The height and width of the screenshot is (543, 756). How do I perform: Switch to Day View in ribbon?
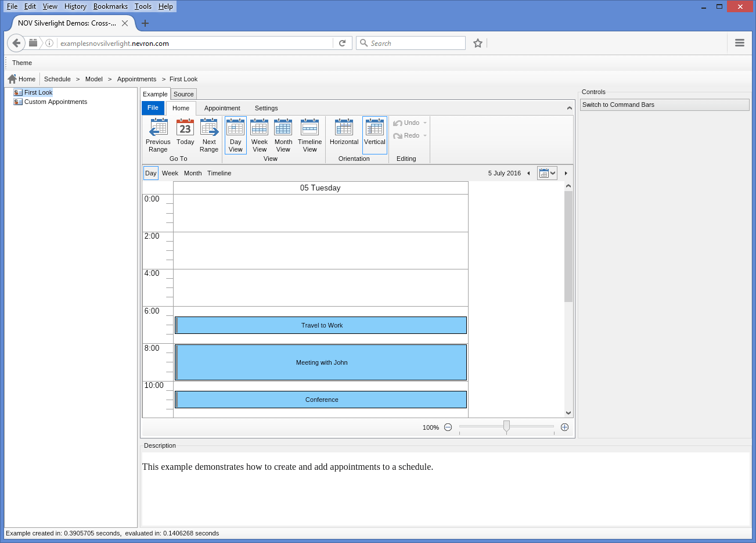236,135
